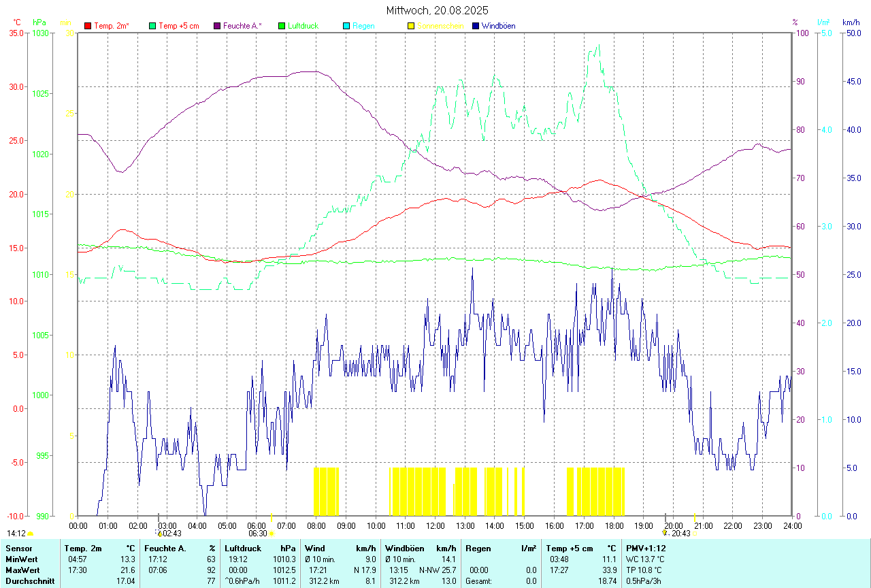Click the Mittwoch, 20.08.2025 chart title

click(437, 10)
